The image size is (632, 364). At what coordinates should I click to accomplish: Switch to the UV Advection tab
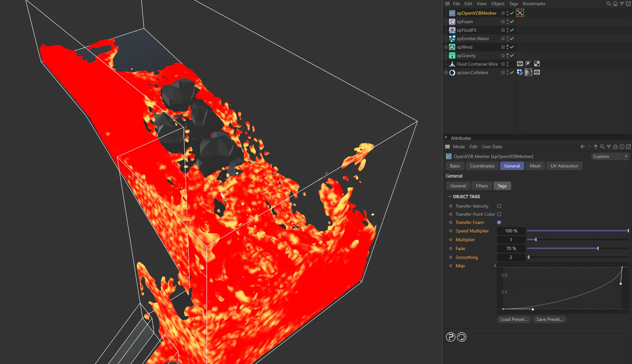pyautogui.click(x=564, y=166)
